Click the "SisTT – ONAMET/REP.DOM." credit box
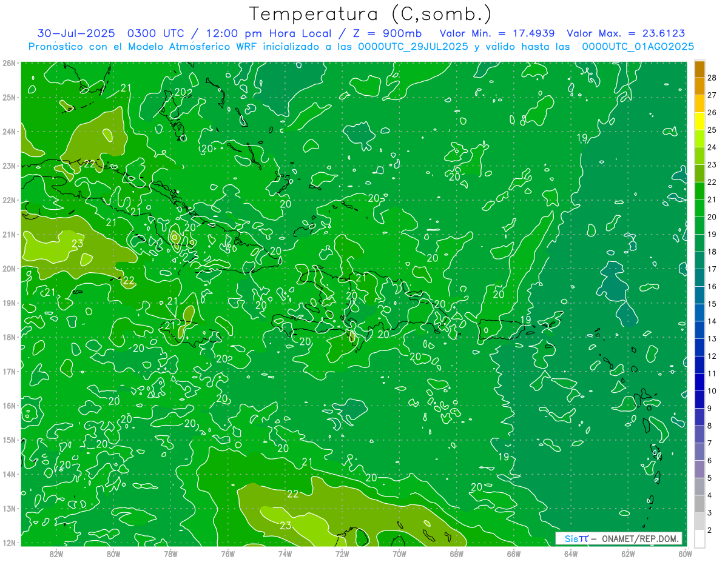 pyautogui.click(x=619, y=538)
